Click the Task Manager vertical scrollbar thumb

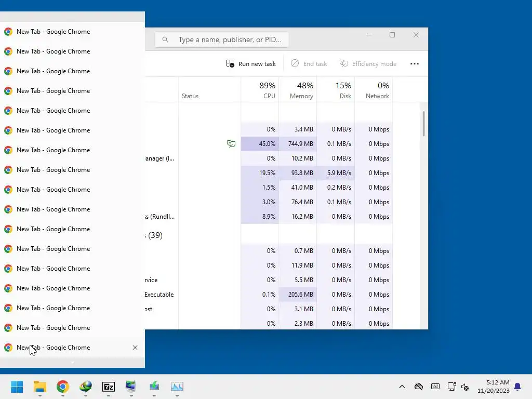tap(424, 124)
